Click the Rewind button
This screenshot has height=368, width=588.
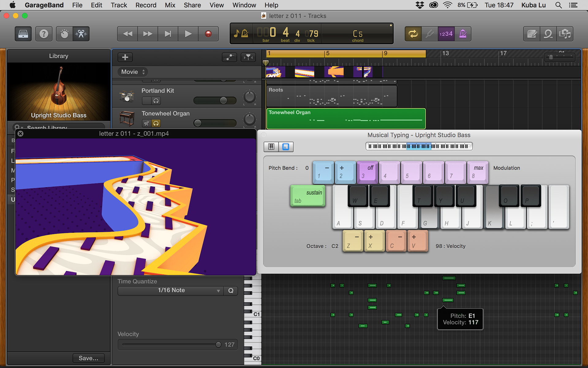127,34
